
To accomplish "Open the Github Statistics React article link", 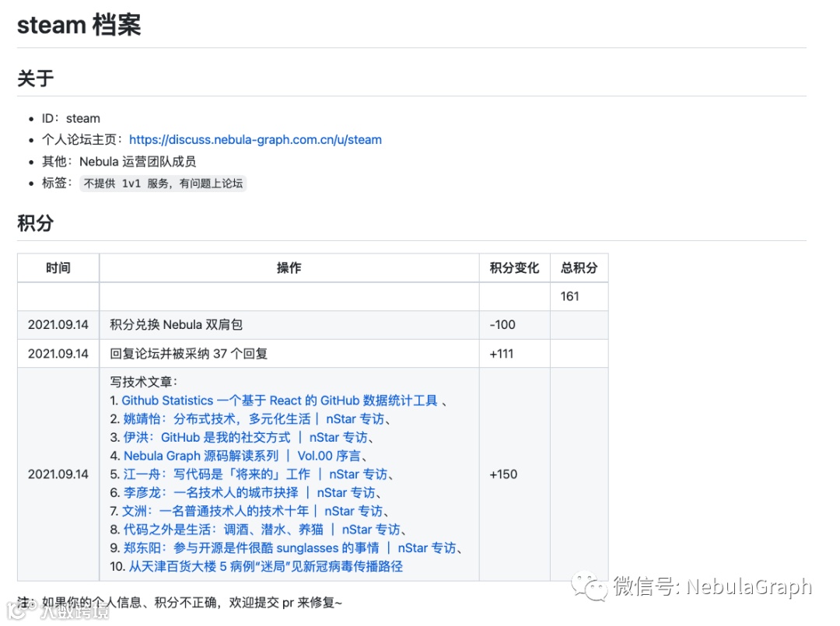I will point(280,400).
